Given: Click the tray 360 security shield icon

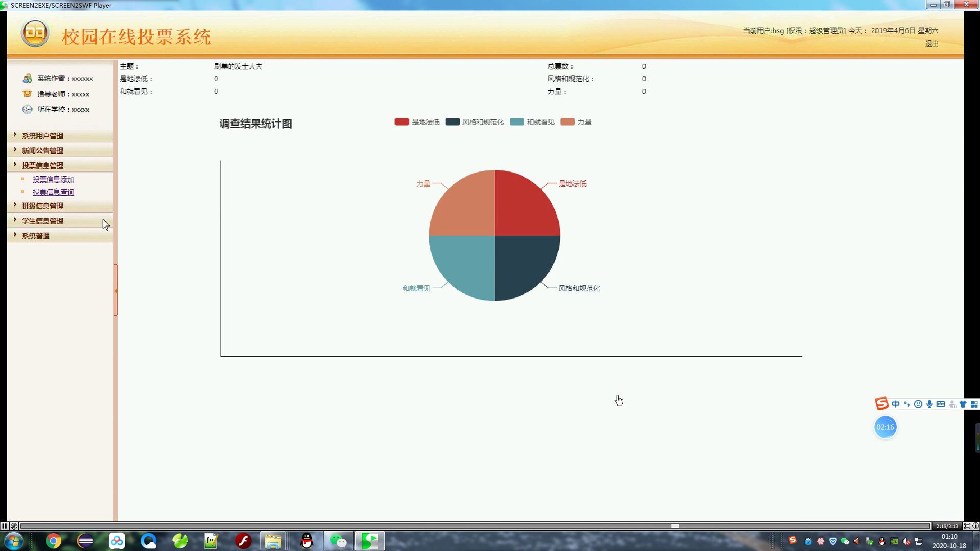Looking at the screenshot, I should pyautogui.click(x=833, y=541).
